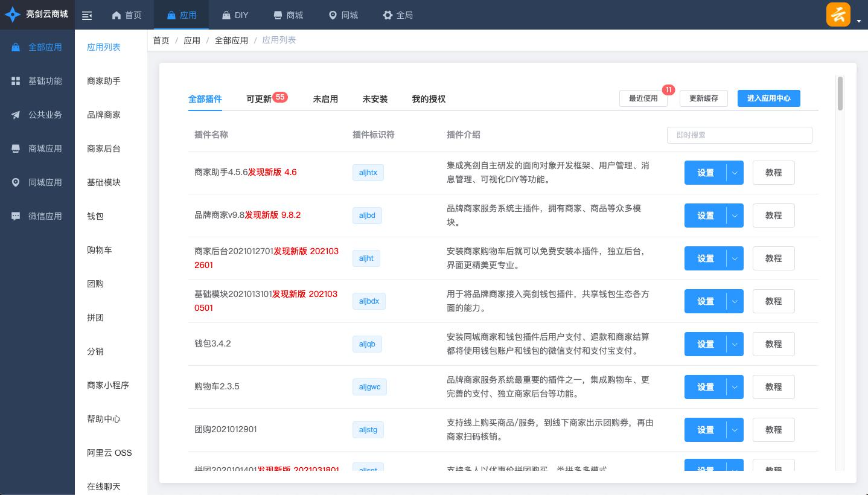This screenshot has height=495, width=868.
Task: Expand 设置 dropdown arrow for 商家后台
Action: pyautogui.click(x=735, y=258)
